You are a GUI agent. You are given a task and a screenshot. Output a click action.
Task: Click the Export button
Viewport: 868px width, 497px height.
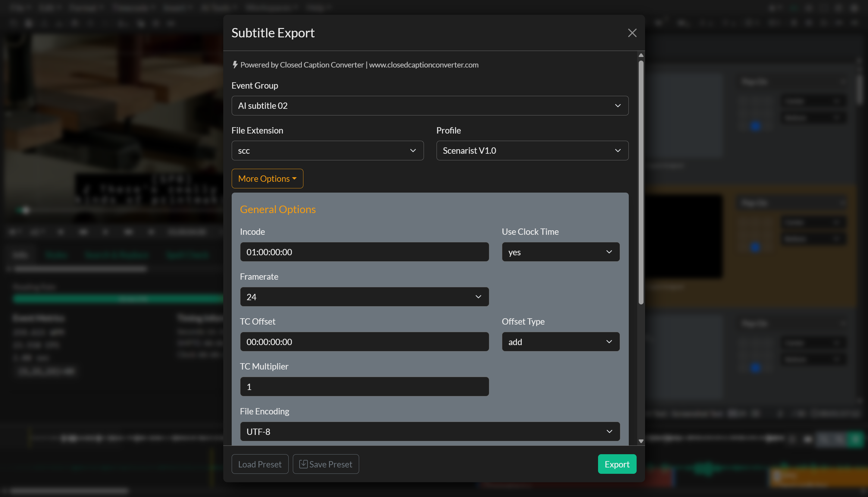click(x=616, y=464)
